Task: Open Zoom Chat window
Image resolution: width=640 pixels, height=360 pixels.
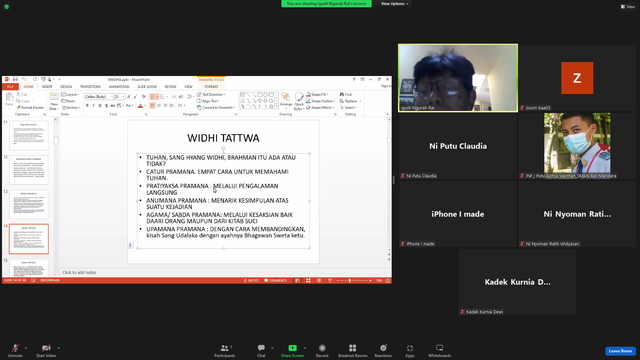Action: pyautogui.click(x=261, y=351)
